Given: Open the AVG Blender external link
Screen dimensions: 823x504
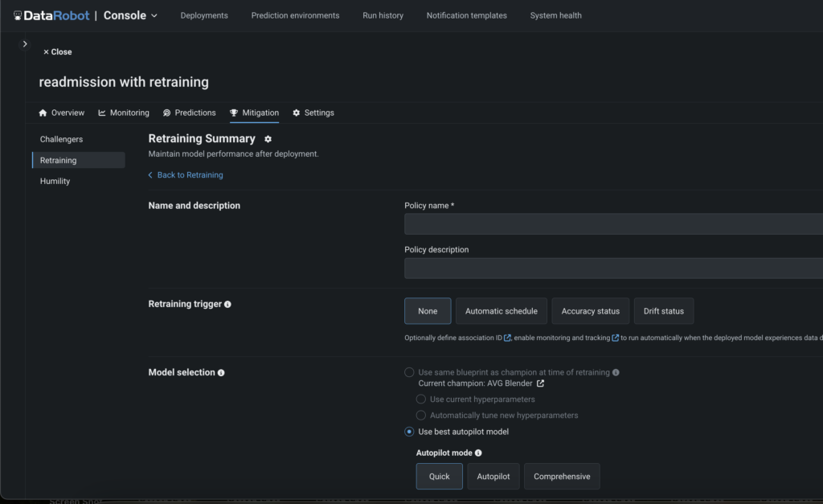Looking at the screenshot, I should tap(539, 383).
